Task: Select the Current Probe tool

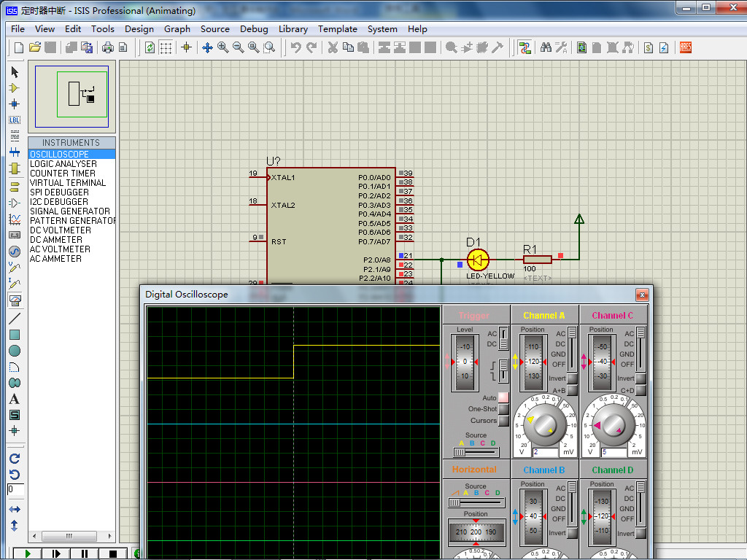Action: pos(15,284)
